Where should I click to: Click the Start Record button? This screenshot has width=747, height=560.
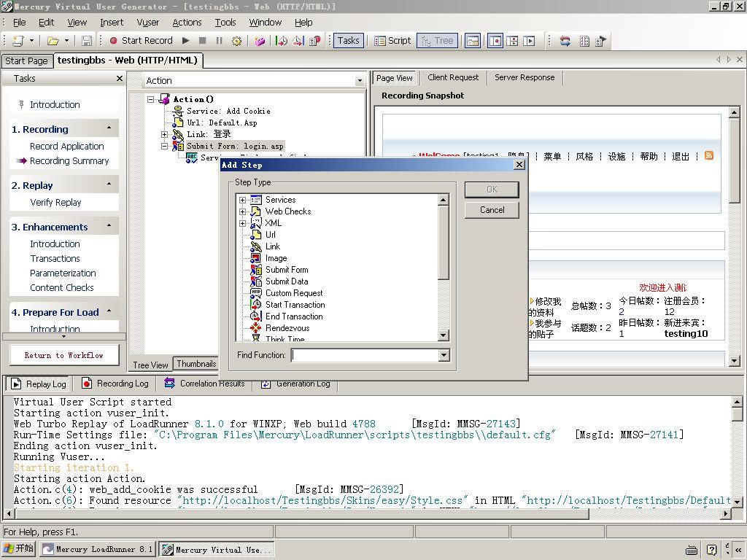(x=141, y=41)
